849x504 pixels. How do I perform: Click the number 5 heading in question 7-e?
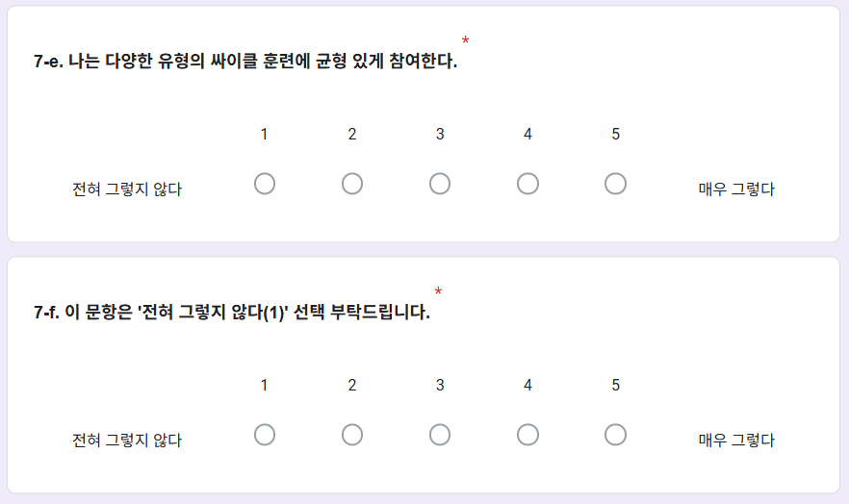pos(616,134)
